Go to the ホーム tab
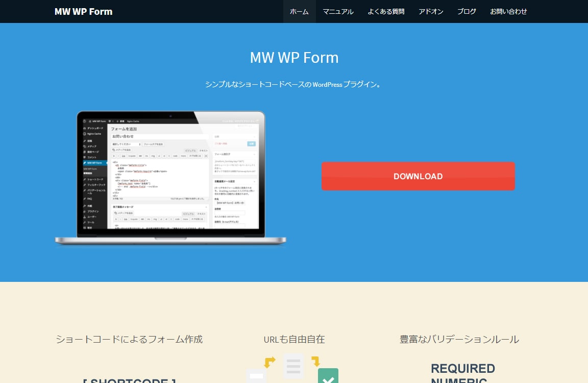Viewport: 588px width, 383px height. coord(299,11)
